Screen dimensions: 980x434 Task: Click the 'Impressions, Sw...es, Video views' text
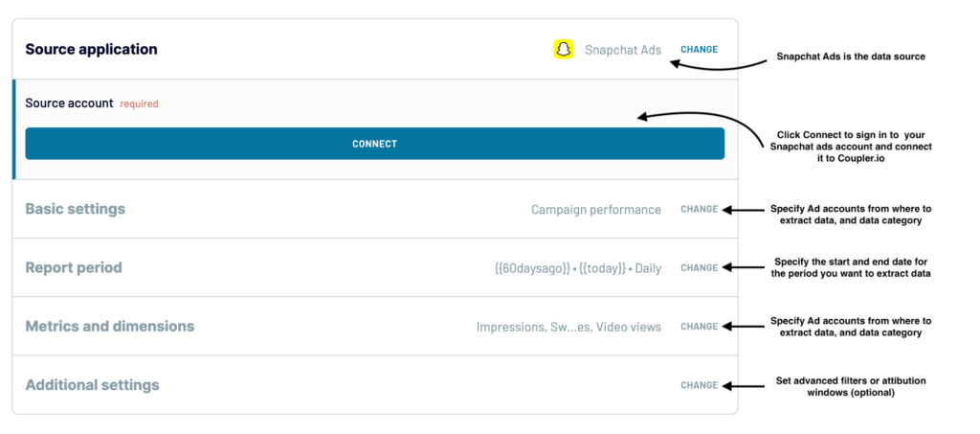pyautogui.click(x=568, y=327)
